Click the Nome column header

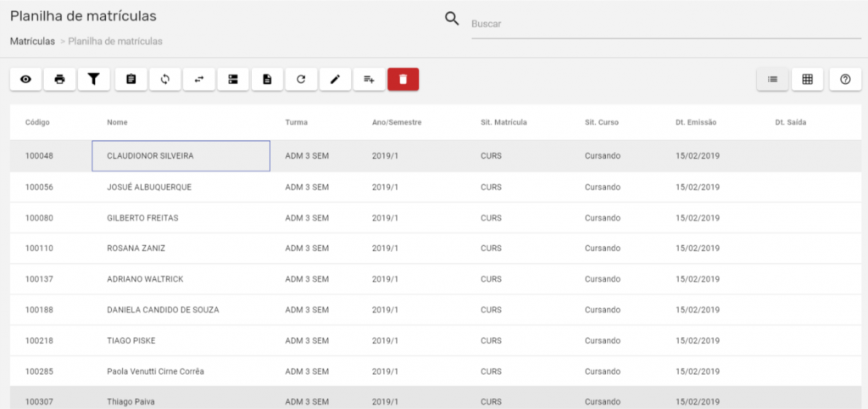point(117,122)
